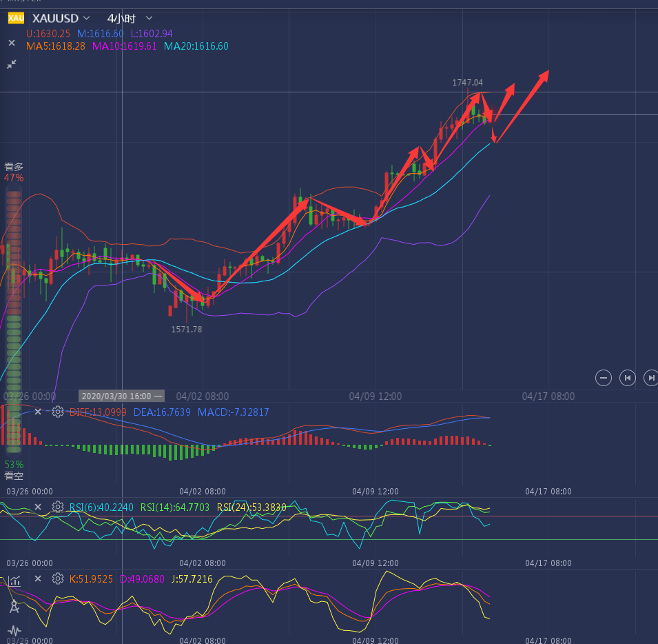Jump to latest candles with skip-forward button
658x644 pixels.
[x=650, y=377]
